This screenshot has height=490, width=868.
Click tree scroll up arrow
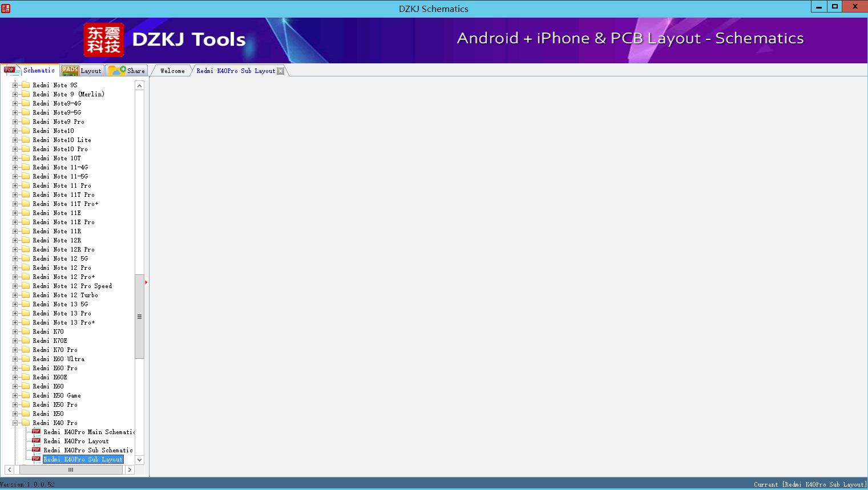tap(139, 86)
